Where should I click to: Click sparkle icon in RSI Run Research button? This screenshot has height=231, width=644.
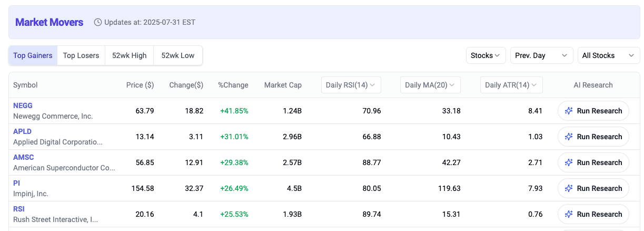(x=569, y=214)
